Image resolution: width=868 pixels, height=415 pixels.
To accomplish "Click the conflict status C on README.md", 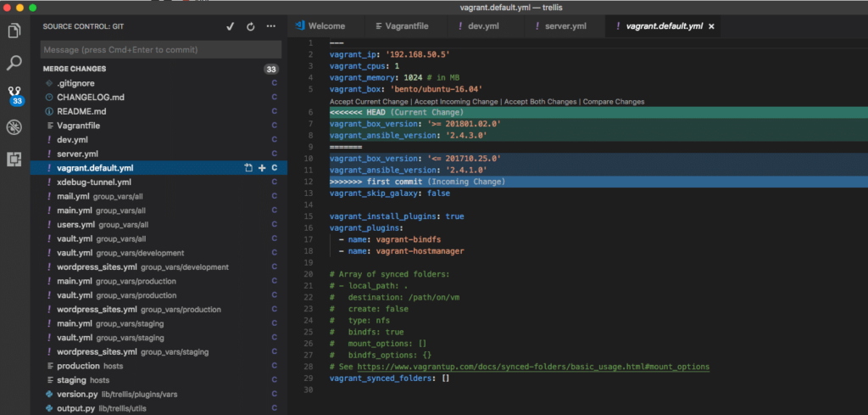I will coord(274,111).
